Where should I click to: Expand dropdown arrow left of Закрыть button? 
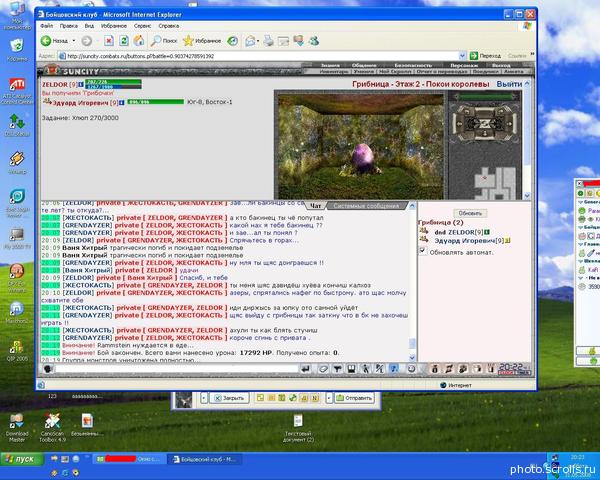point(204,398)
